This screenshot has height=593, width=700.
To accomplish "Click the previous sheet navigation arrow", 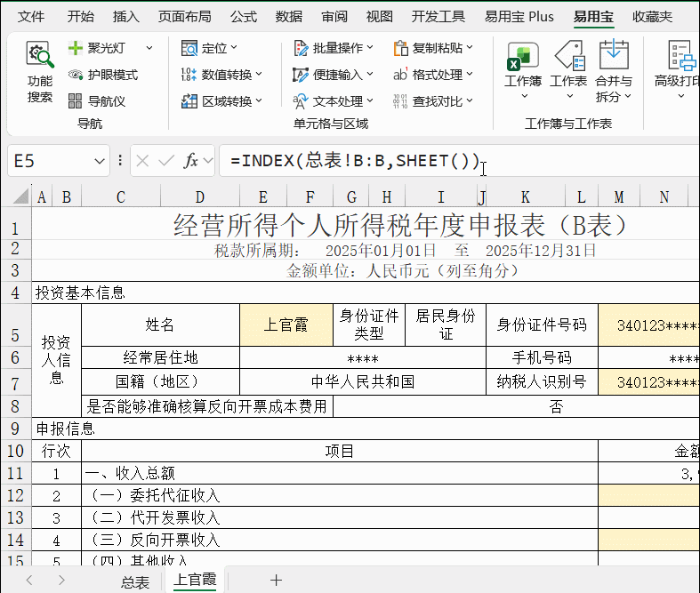I will [x=29, y=580].
